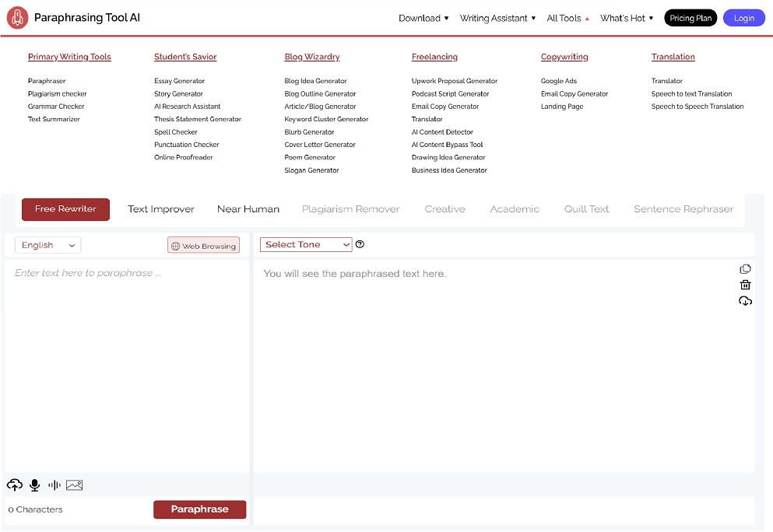The height and width of the screenshot is (532, 773).
Task: Switch to the Academic tab
Action: pyautogui.click(x=515, y=209)
